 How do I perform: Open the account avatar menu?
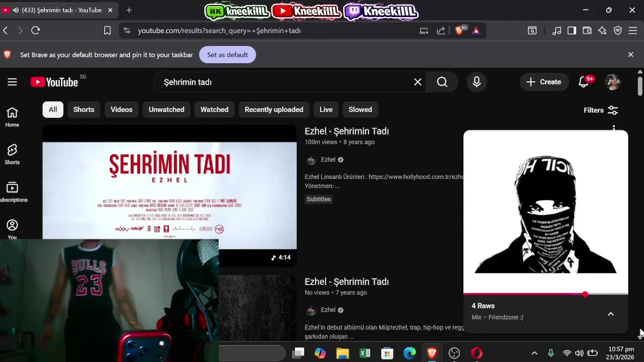(613, 82)
